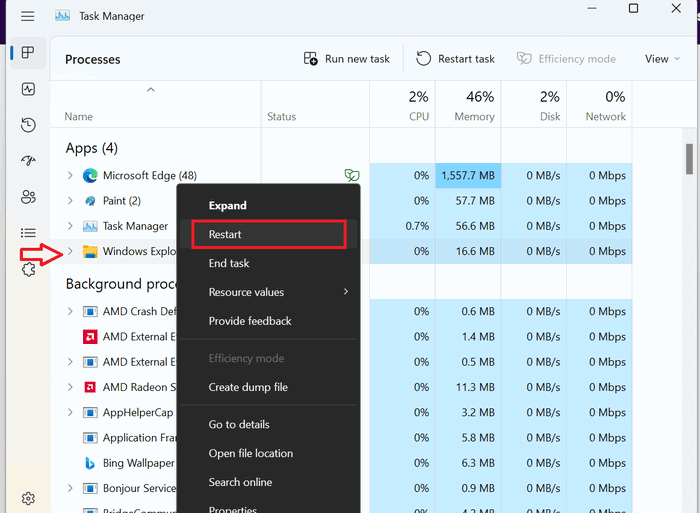Sort by the Memory column header
700x513 pixels.
pos(468,105)
